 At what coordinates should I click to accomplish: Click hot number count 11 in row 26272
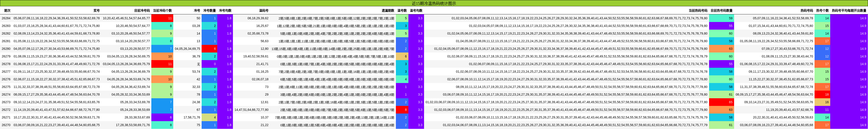[x=822, y=110]
